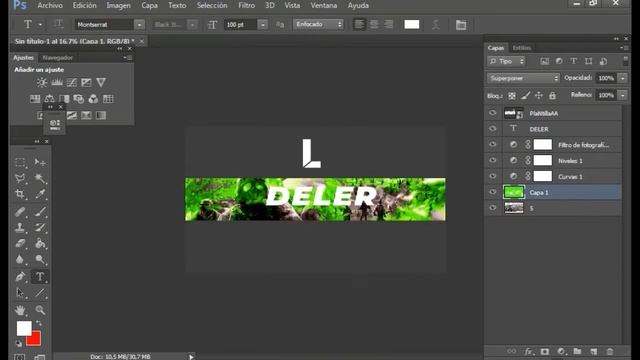Select the Move tool
Image resolution: width=640 pixels, height=360 pixels.
click(x=40, y=162)
